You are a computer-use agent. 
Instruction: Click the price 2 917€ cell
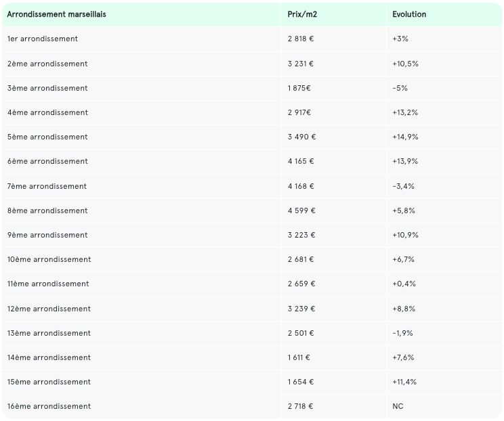[299, 112]
